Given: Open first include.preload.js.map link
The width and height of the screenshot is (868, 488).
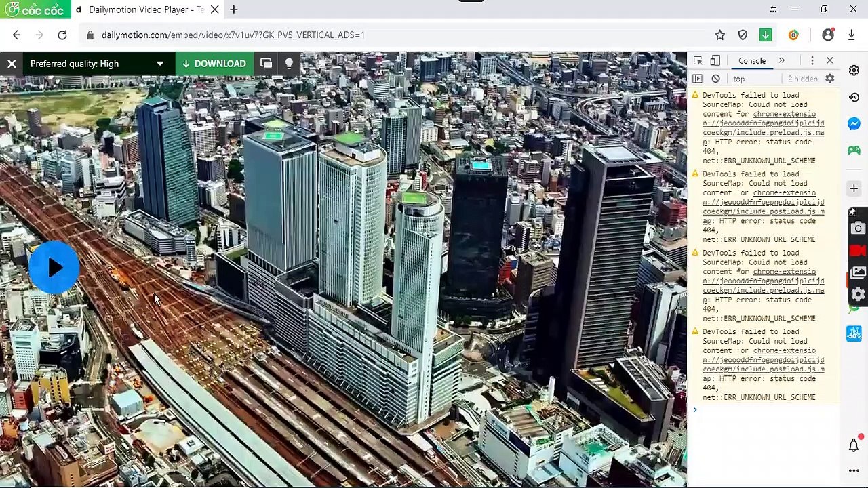Looking at the screenshot, I should coord(764,128).
